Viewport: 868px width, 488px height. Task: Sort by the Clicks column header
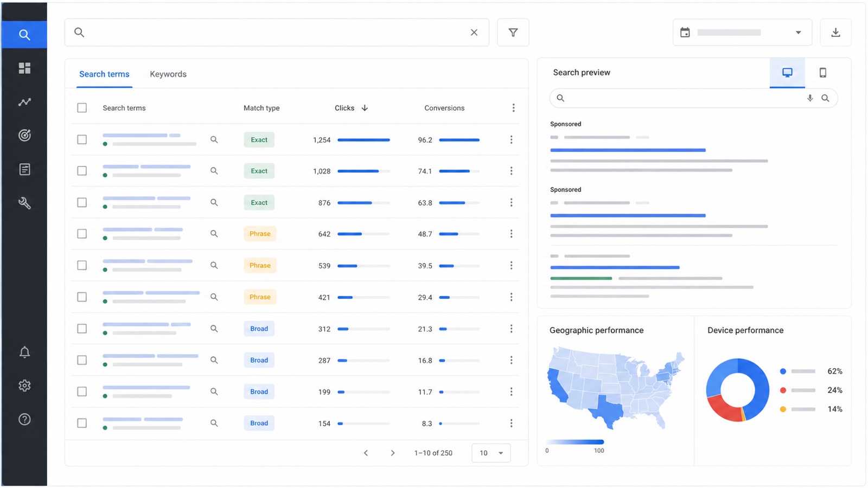351,108
